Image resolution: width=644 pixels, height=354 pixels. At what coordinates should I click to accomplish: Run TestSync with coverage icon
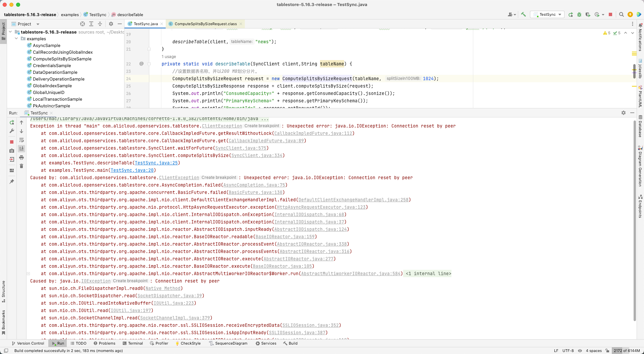588,14
